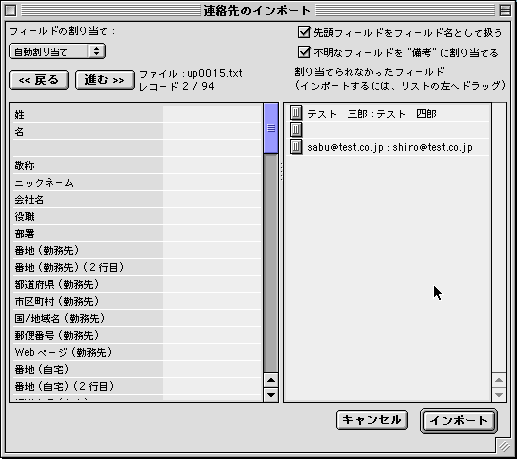Click the drag handle icon for テスト 三郎 row
The image size is (517, 459).
click(x=296, y=113)
